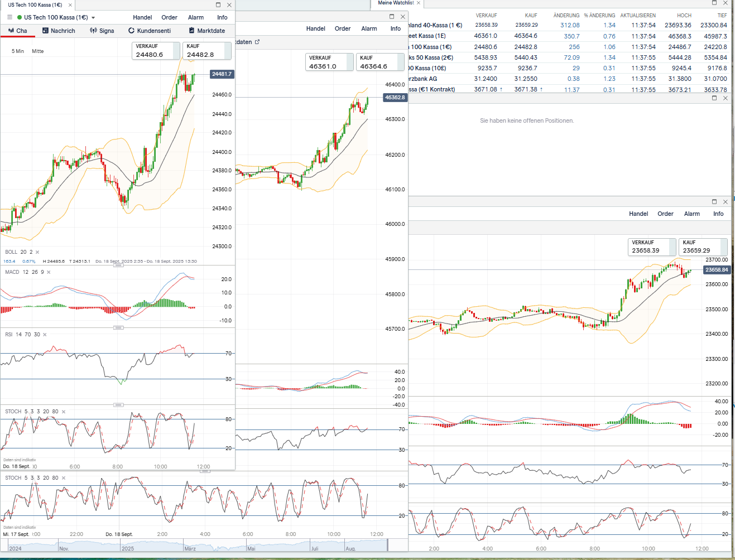The width and height of the screenshot is (735, 560).
Task: Click Order in the bottom-right chart window
Action: [665, 214]
